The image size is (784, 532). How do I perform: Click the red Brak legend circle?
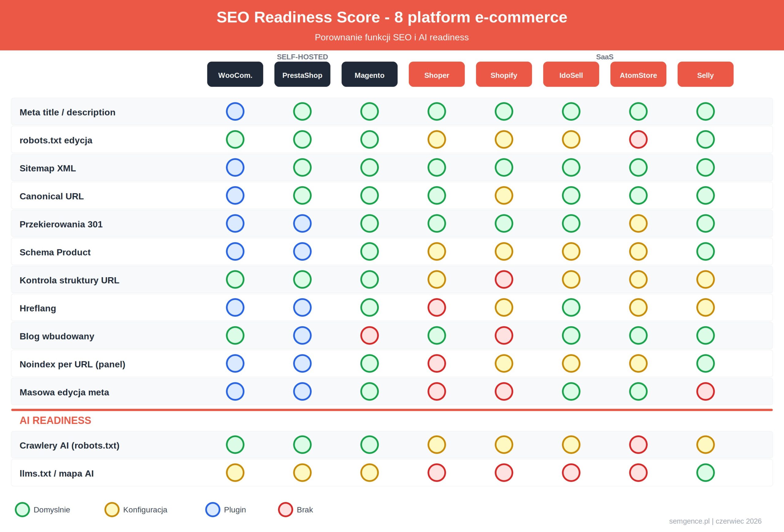tap(285, 509)
